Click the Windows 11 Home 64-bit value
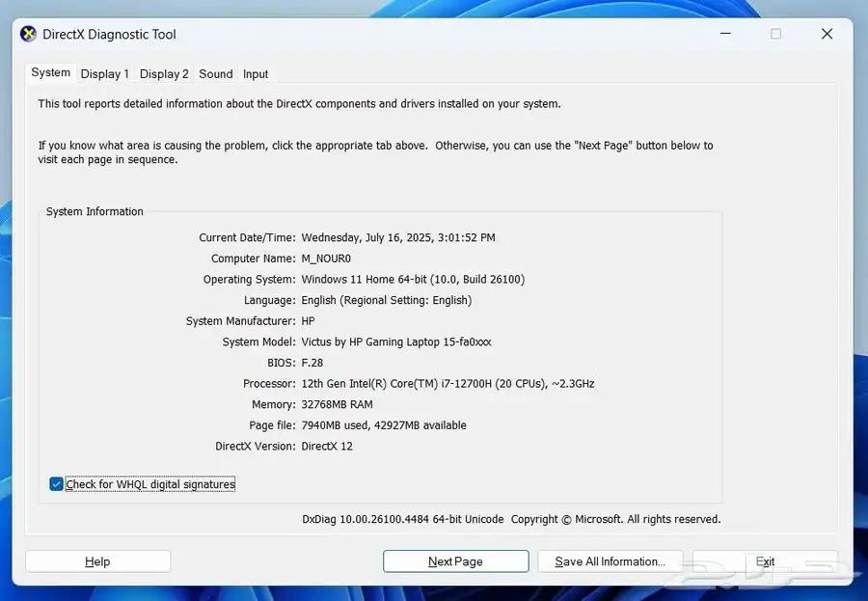Image resolution: width=868 pixels, height=601 pixels. click(x=413, y=279)
